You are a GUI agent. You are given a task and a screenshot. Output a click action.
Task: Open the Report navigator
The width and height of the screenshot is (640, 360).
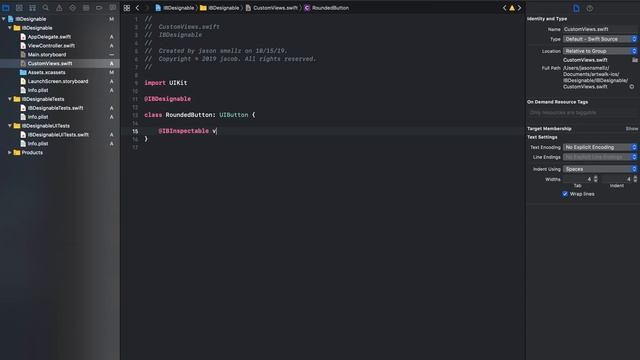(112, 8)
